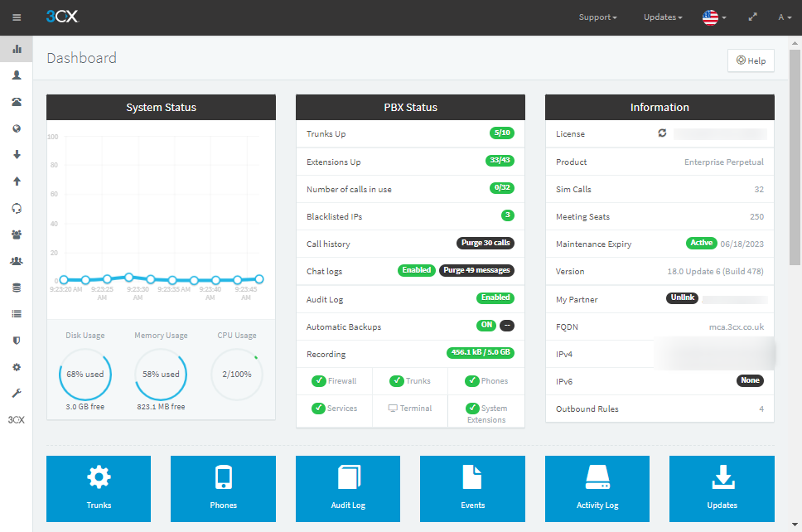Click the Active maintenance badge

point(702,243)
